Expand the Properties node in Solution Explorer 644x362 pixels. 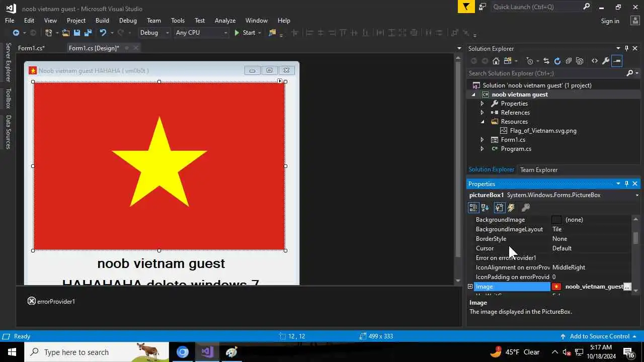(x=482, y=104)
